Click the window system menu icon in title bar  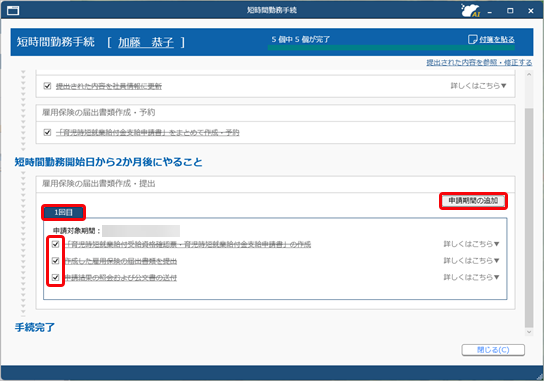click(13, 11)
